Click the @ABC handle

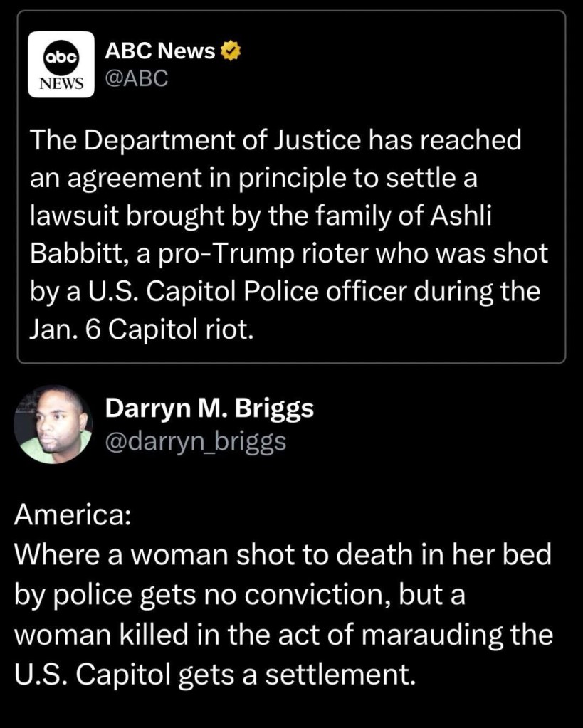137,78
